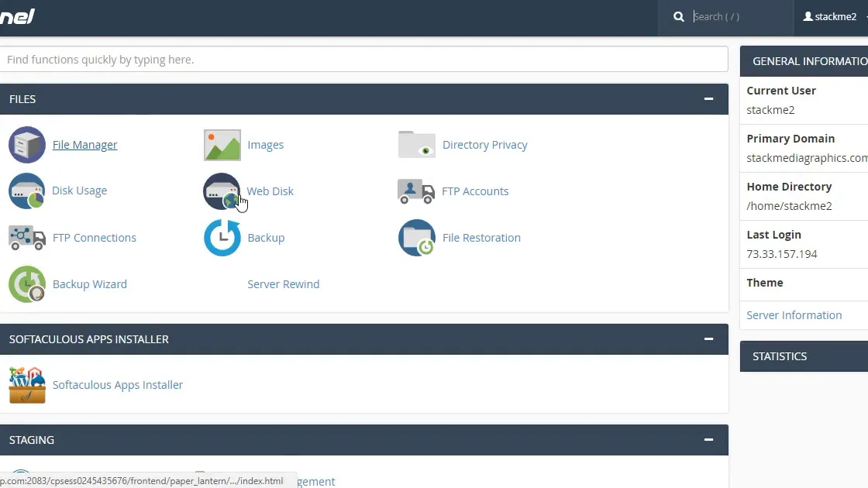868x488 pixels.
Task: Collapse the Staging section
Action: (708, 440)
